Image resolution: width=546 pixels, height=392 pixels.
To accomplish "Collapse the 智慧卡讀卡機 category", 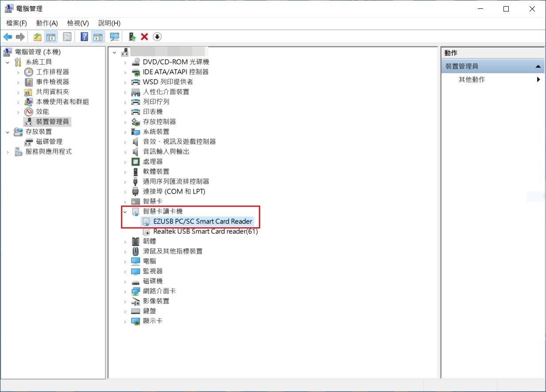I will point(125,211).
